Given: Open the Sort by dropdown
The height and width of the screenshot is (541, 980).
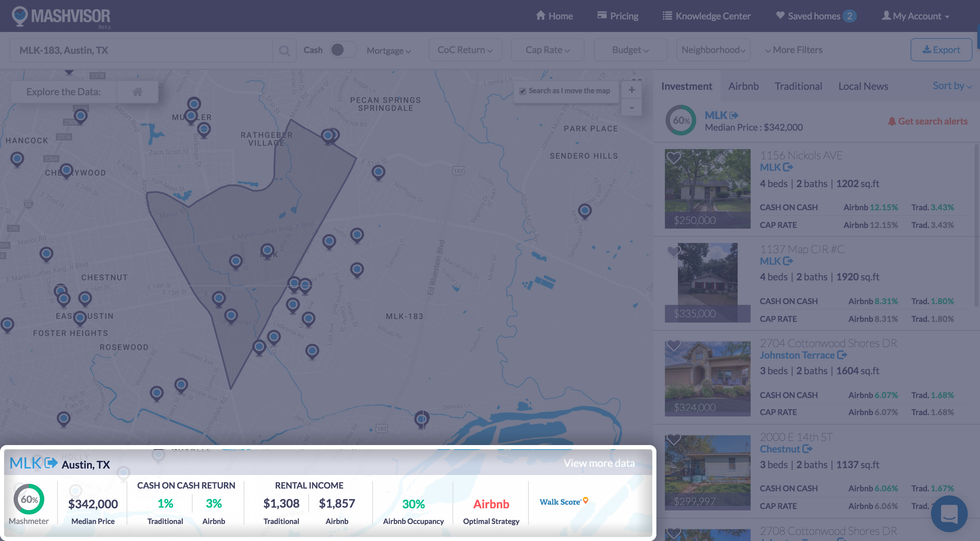Looking at the screenshot, I should [952, 86].
